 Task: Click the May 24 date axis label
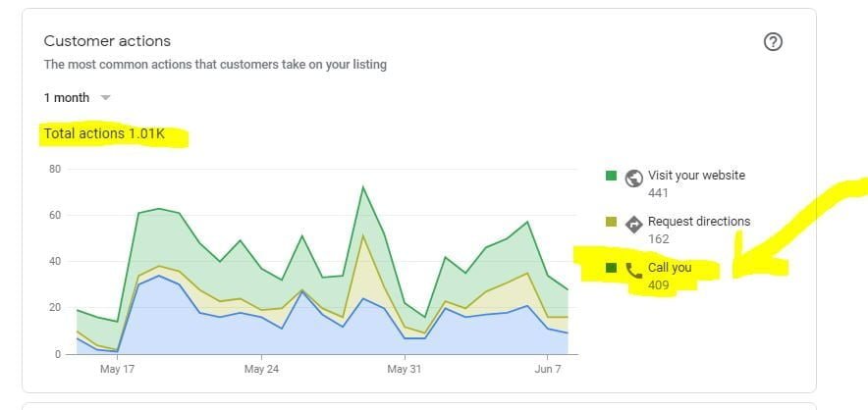261,370
